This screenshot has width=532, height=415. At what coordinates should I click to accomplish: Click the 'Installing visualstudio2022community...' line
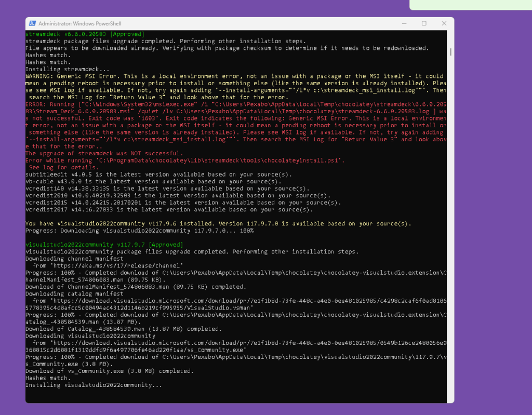pos(94,385)
